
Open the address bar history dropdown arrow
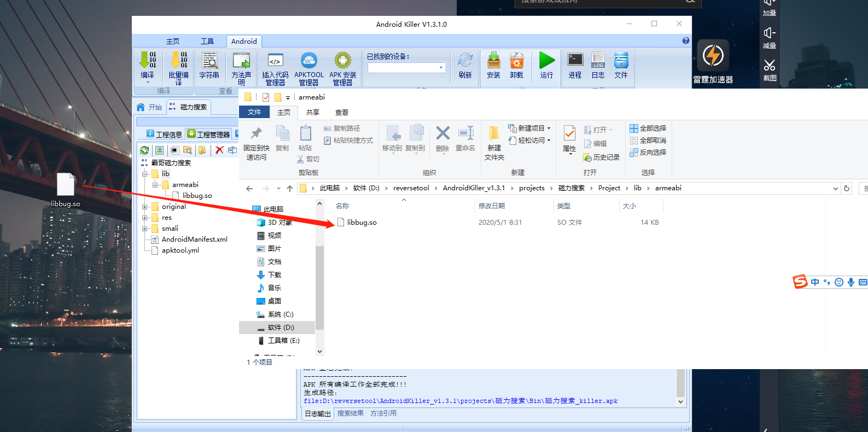point(835,188)
